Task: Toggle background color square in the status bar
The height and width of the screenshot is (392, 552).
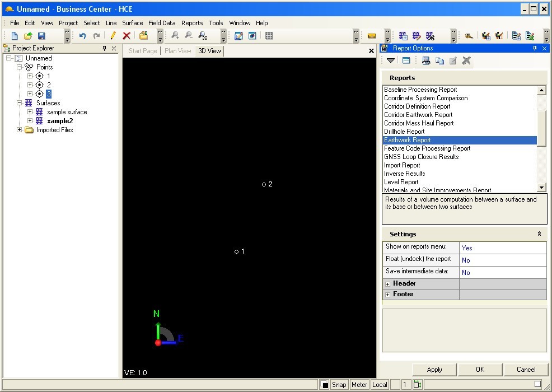Action: click(x=325, y=385)
